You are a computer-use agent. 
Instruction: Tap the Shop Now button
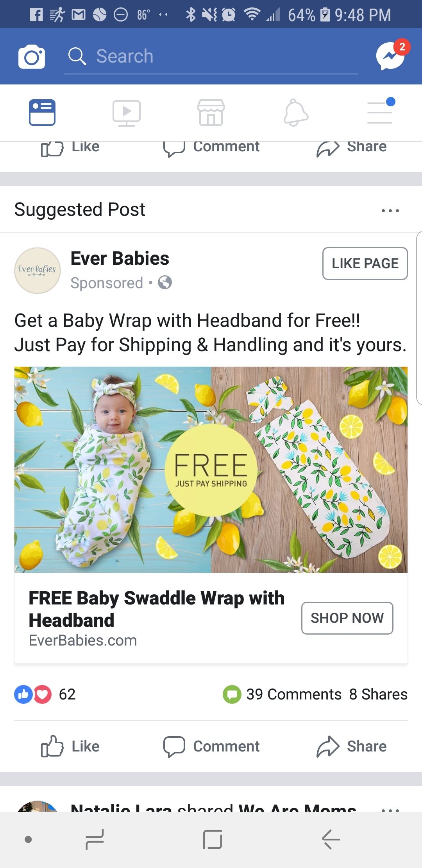click(347, 618)
